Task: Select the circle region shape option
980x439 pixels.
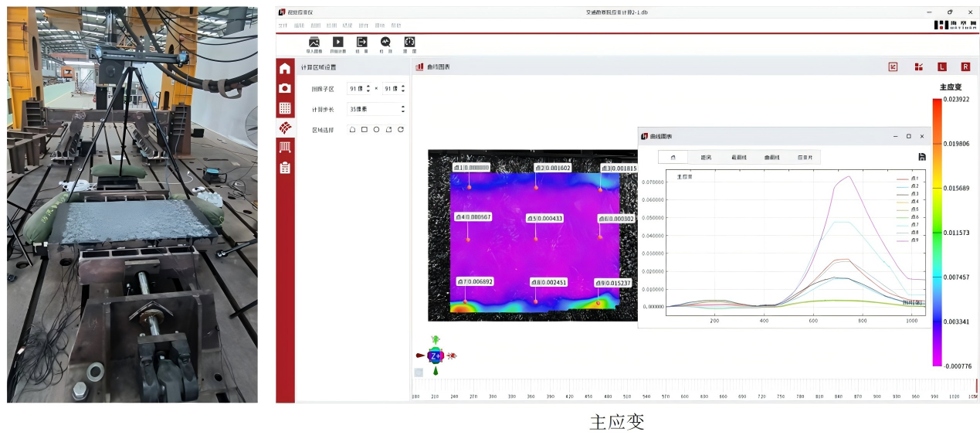Action: tap(376, 130)
